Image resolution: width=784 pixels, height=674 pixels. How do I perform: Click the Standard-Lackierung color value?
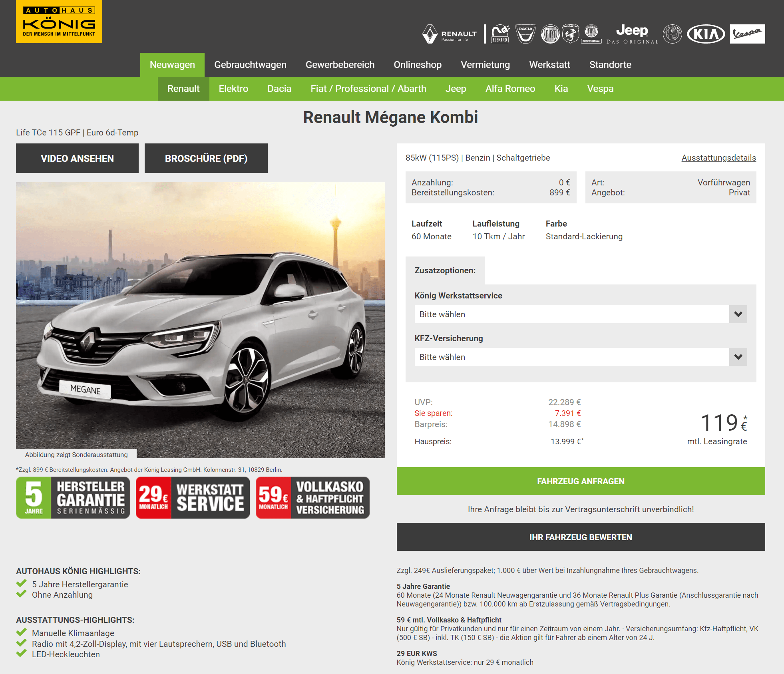[x=584, y=237]
